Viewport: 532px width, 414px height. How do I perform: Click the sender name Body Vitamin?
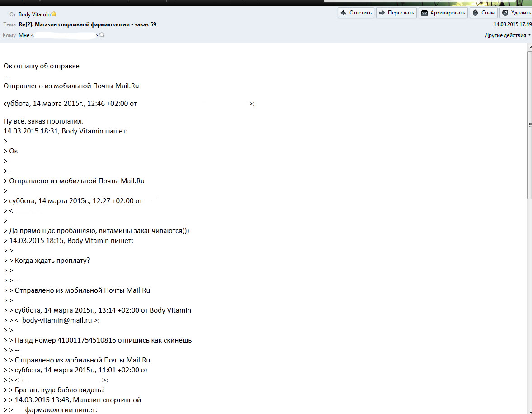click(34, 14)
